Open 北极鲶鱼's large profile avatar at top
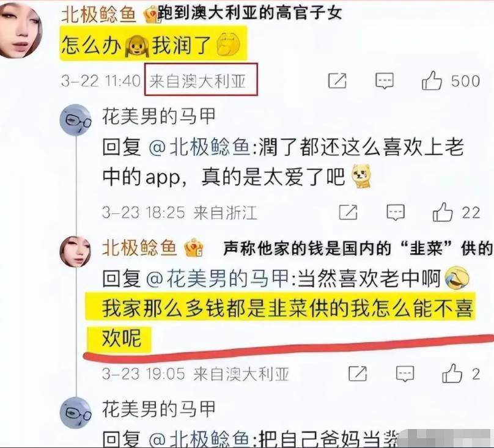Image resolution: width=494 pixels, height=448 pixels. 20,30
